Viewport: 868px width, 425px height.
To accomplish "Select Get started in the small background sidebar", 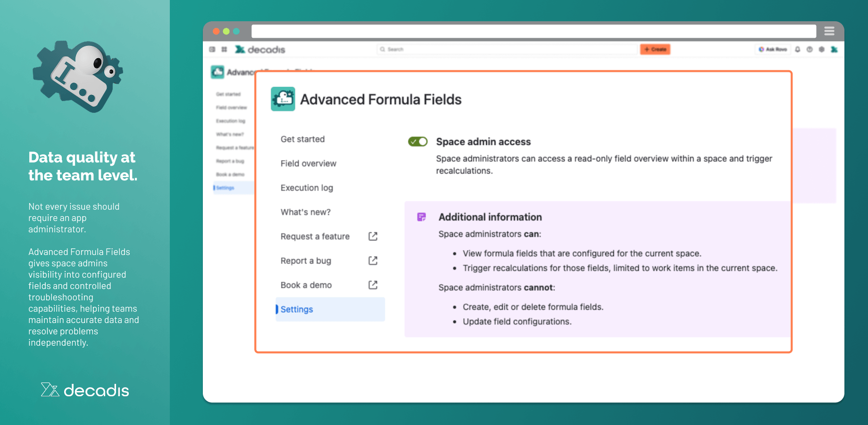I will [228, 94].
